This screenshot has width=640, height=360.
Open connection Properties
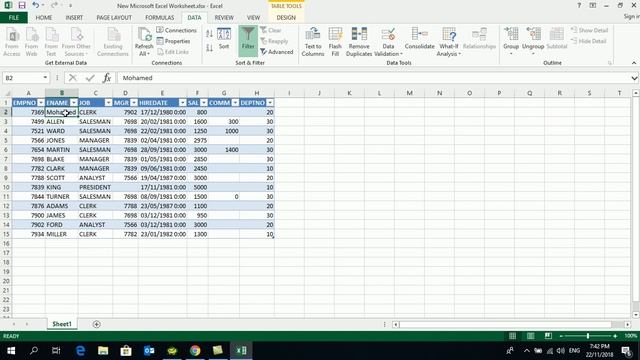pyautogui.click(x=173, y=41)
